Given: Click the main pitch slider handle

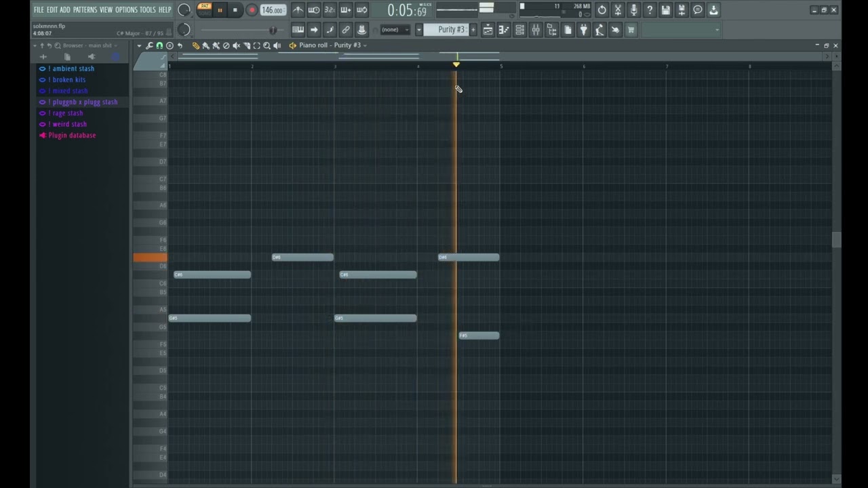Looking at the screenshot, I should tap(273, 30).
